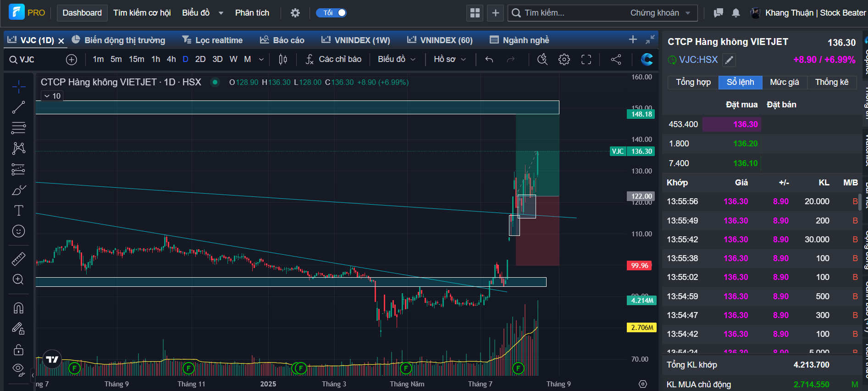
Task: Open the Biểu đồ dropdown in chart toolbar
Action: [x=397, y=59]
